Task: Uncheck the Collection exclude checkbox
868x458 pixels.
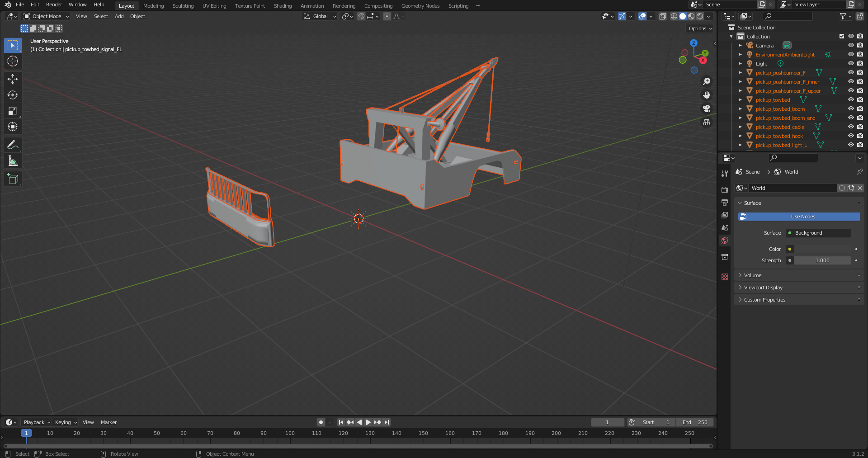Action: 841,36
